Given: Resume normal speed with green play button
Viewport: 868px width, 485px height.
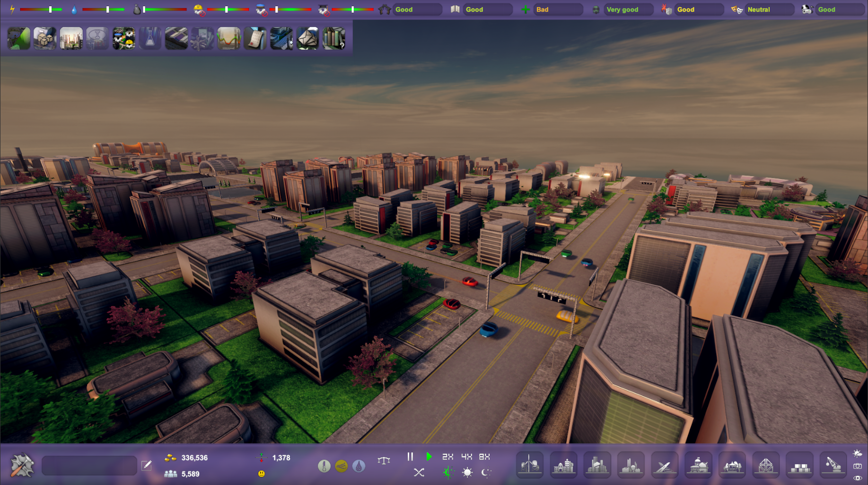Looking at the screenshot, I should [x=429, y=457].
